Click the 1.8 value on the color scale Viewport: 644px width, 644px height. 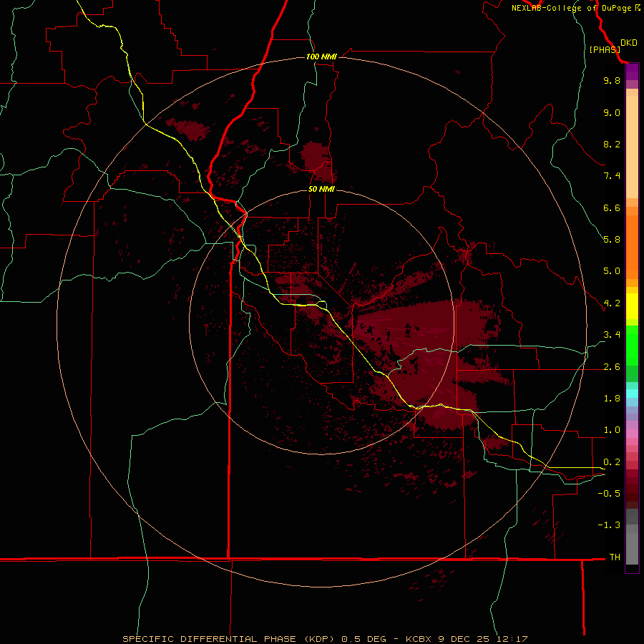[612, 399]
